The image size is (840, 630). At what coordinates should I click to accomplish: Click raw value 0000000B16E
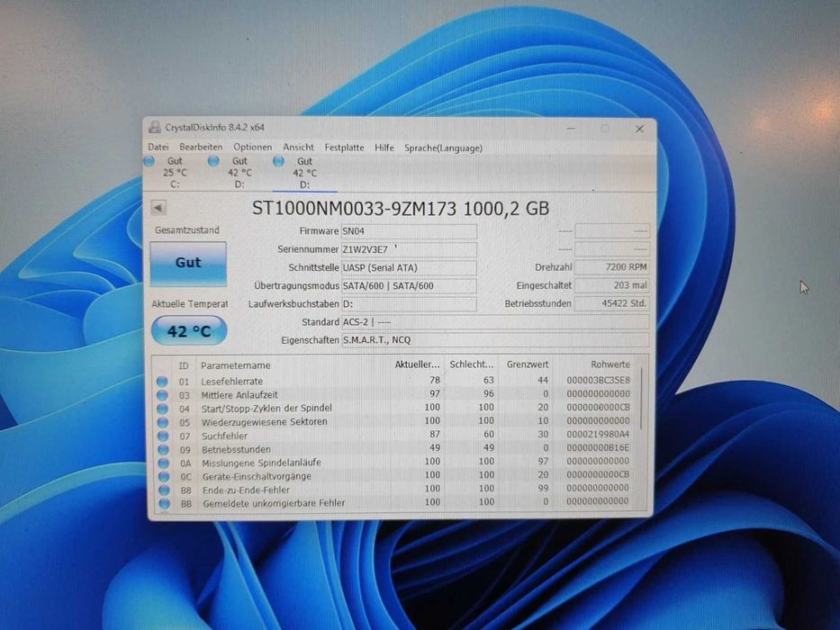coord(599,448)
